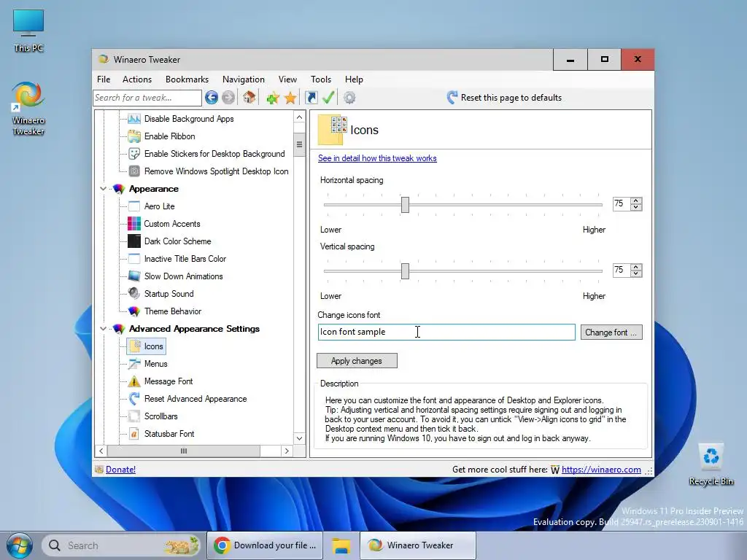The image size is (747, 560).
Task: Click tree scrollbar down arrow
Action: pos(299,438)
